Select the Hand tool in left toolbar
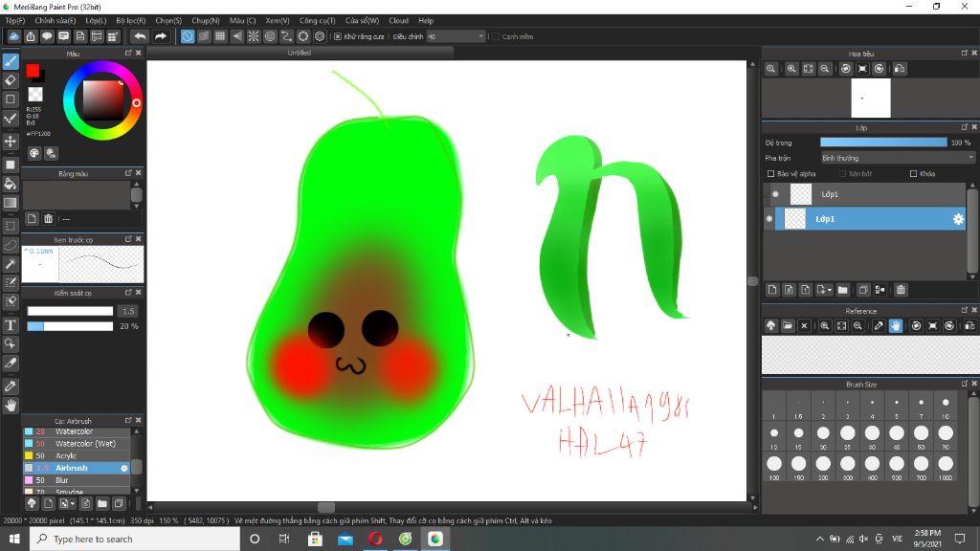980x551 pixels. pos(11,406)
